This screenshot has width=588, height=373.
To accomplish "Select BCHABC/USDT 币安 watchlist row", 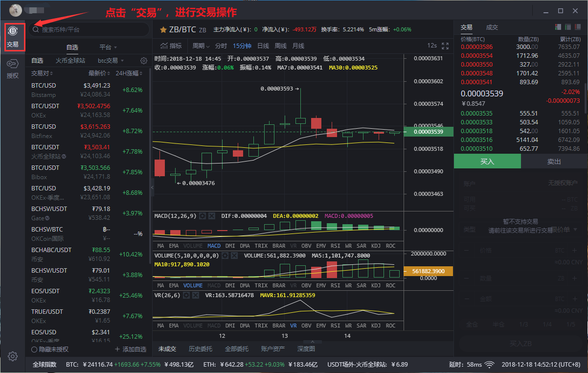I will tap(87, 254).
